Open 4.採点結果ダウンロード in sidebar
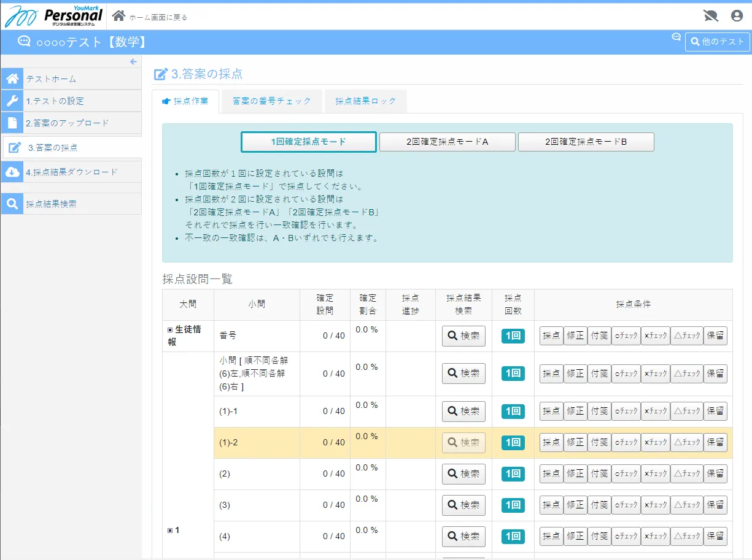 click(x=71, y=172)
